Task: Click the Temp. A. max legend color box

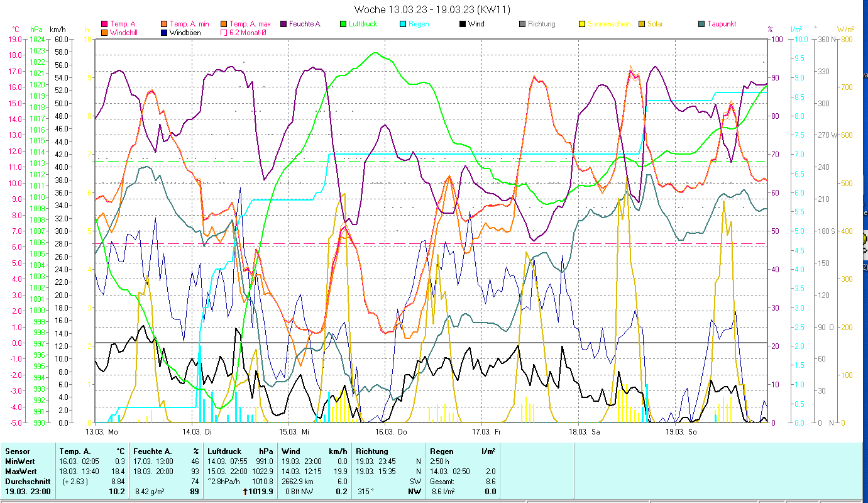Action: pyautogui.click(x=224, y=24)
